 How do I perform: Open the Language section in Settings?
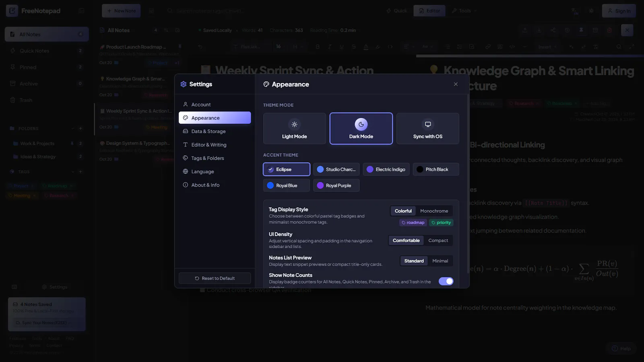tap(215, 172)
